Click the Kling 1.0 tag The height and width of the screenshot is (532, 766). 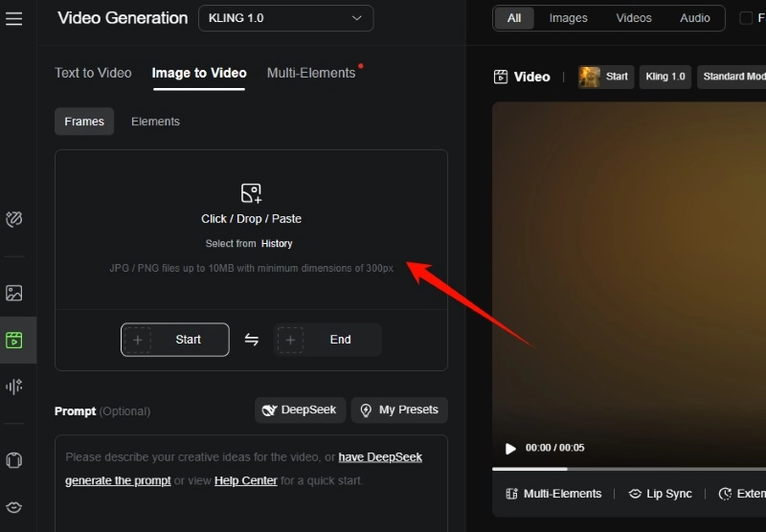pyautogui.click(x=665, y=77)
